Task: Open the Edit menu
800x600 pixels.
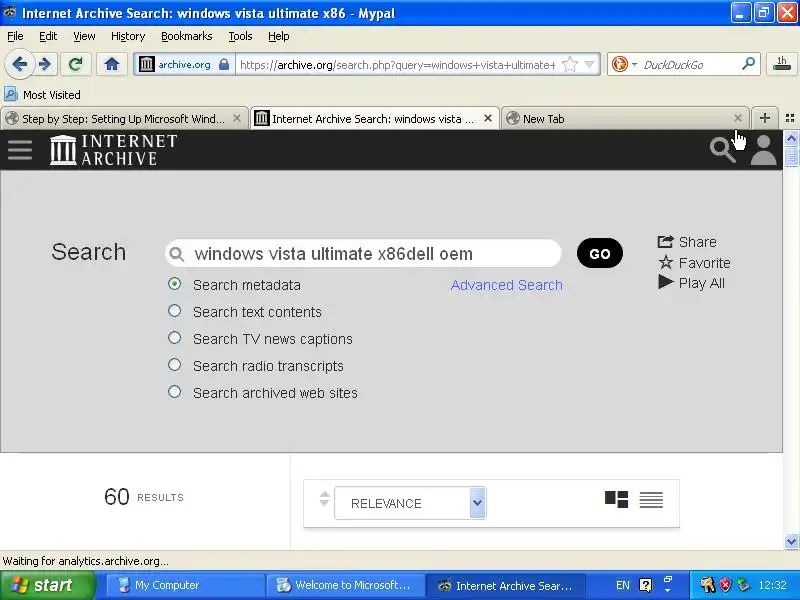Action: click(x=48, y=36)
